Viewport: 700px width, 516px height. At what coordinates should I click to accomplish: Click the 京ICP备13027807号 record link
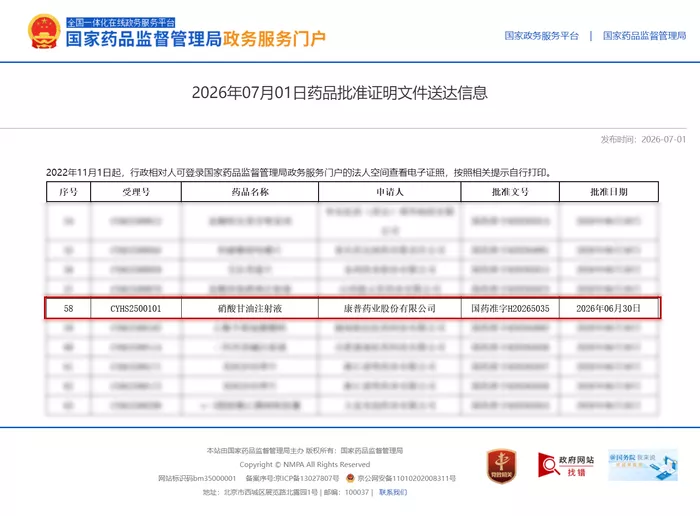tap(307, 479)
